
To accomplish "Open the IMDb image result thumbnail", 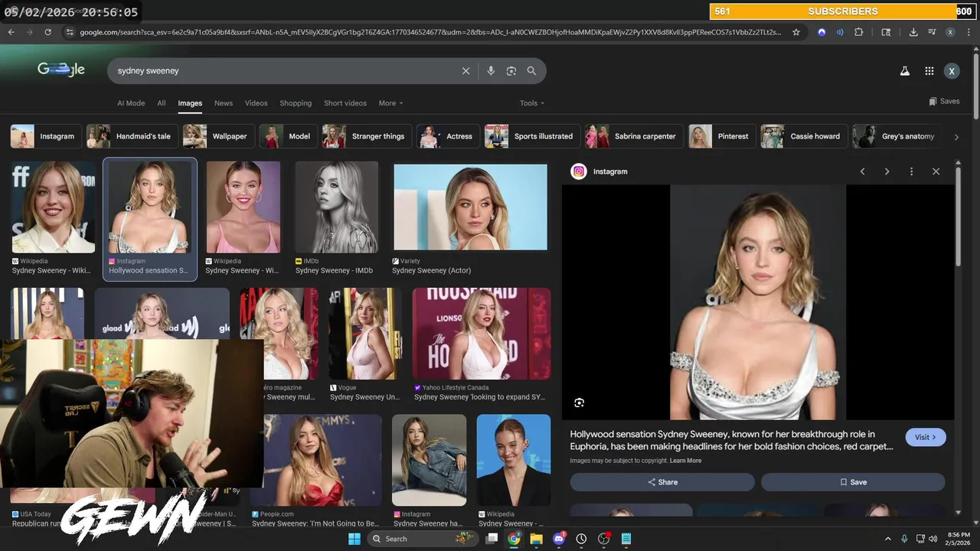I will (337, 207).
